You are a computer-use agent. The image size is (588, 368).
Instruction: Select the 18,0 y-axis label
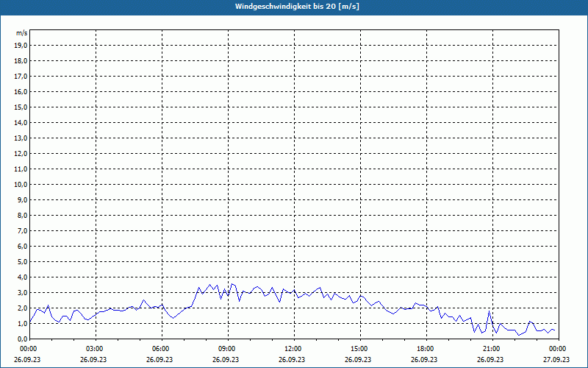click(21, 61)
